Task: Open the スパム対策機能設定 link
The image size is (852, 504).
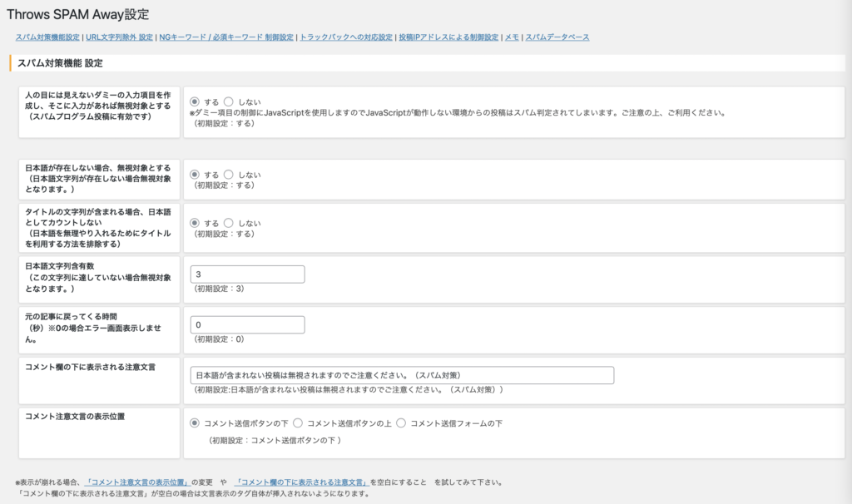Action: 47,37
